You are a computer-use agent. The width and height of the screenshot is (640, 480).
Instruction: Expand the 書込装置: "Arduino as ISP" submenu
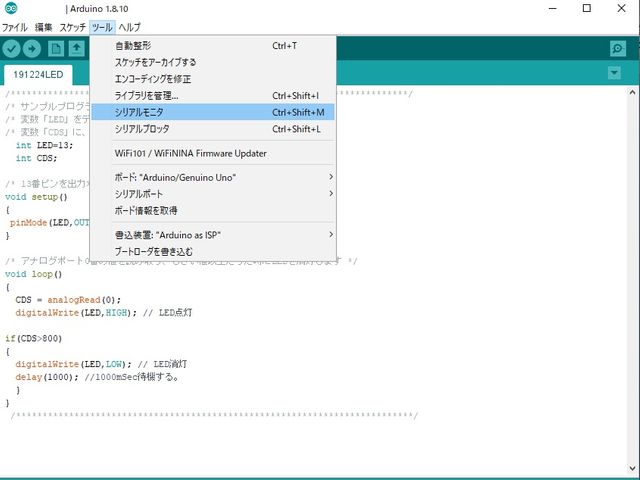213,235
